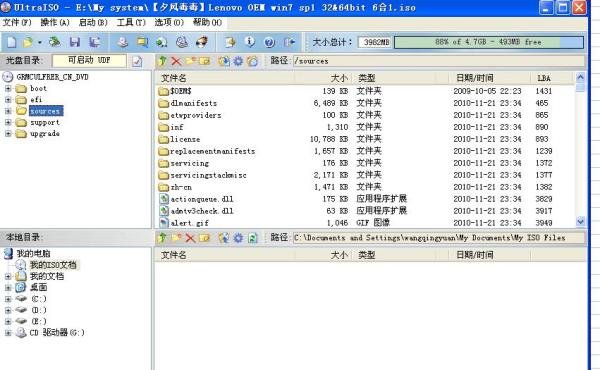The width and height of the screenshot is (600, 370).
Task: Open the 启动(B) menu
Action: 93,22
